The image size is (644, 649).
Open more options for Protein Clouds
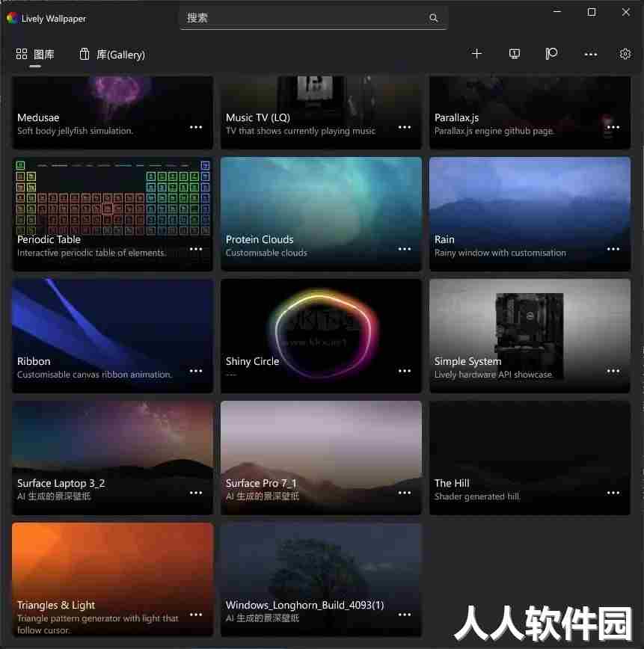coord(405,249)
